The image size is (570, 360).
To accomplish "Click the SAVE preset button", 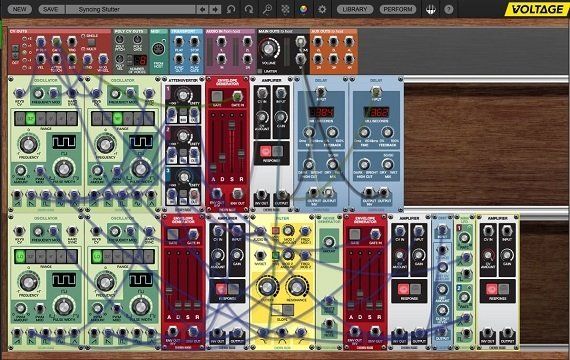I will pyautogui.click(x=51, y=9).
